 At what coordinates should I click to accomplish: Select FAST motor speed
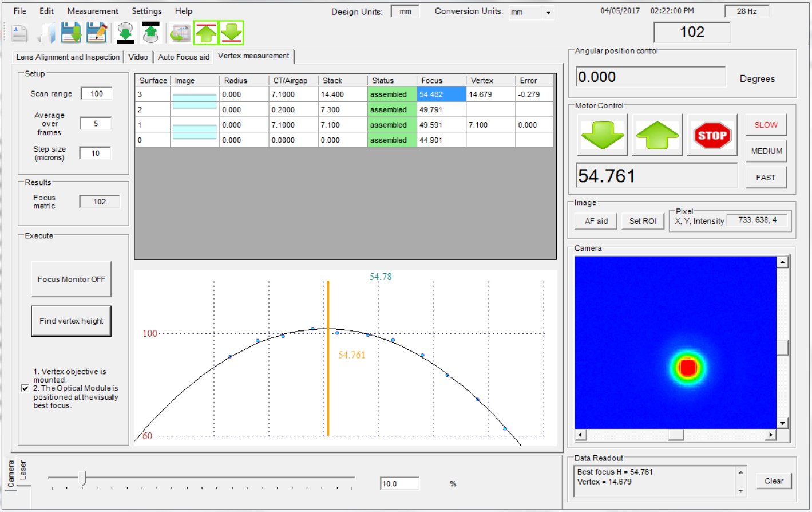[x=766, y=177]
